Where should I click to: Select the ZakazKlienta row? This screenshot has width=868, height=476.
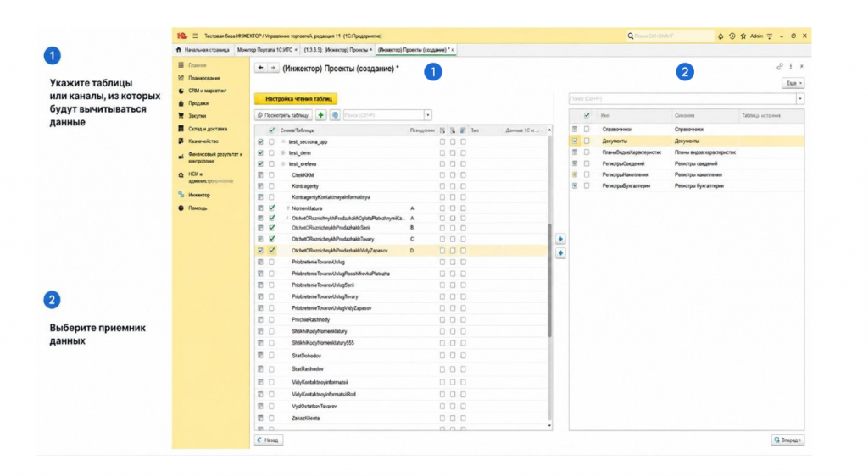click(401, 418)
